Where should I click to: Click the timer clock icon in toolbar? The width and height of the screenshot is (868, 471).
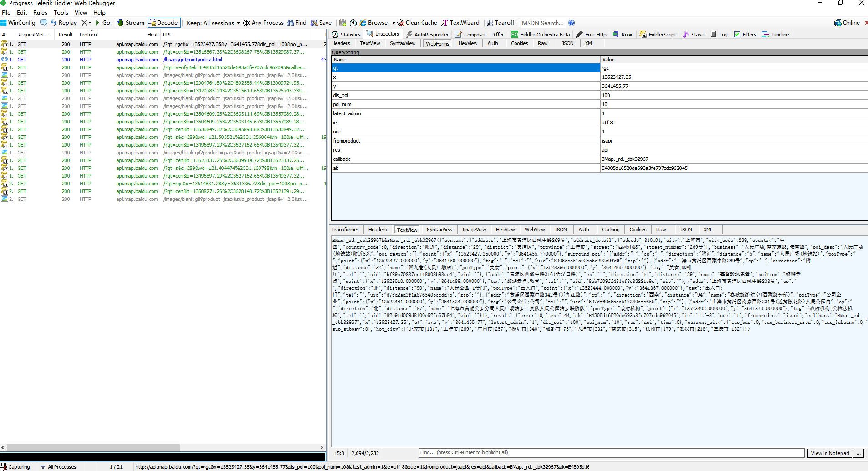tap(353, 23)
